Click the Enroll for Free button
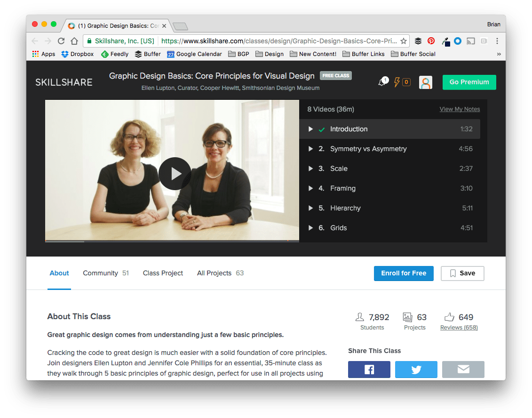The image size is (532, 418). (x=403, y=273)
